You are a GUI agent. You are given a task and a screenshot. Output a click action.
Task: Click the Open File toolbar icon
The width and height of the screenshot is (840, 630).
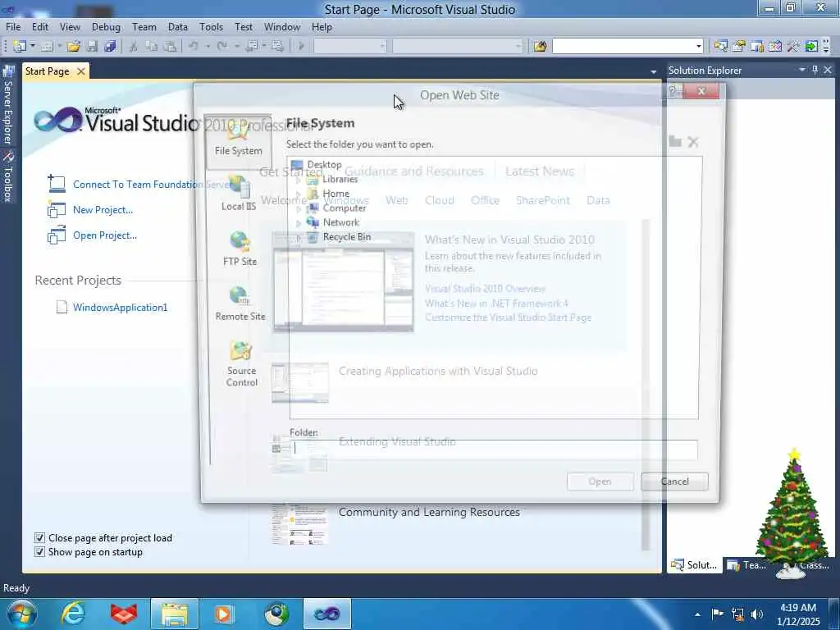point(73,47)
